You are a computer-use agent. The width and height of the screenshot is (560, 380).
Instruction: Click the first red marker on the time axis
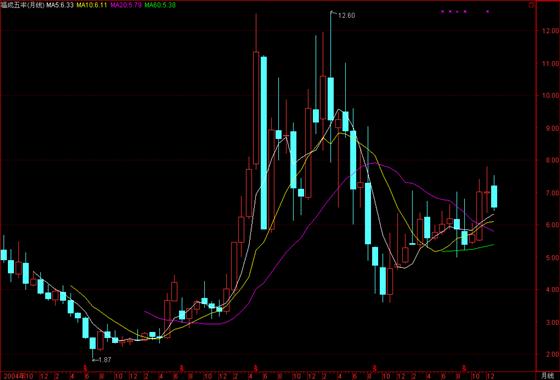pyautogui.click(x=85, y=367)
